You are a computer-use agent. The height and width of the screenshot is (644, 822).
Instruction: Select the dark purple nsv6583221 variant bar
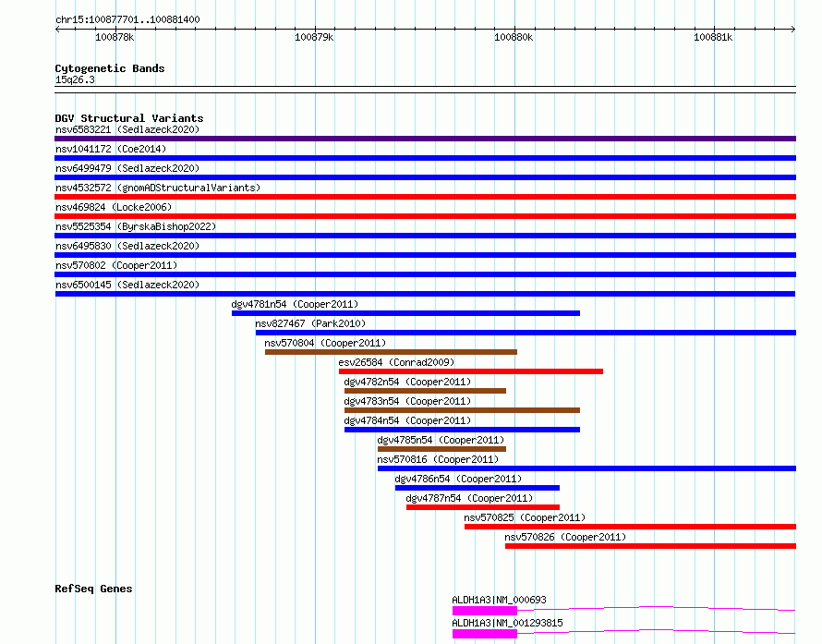pyautogui.click(x=425, y=139)
